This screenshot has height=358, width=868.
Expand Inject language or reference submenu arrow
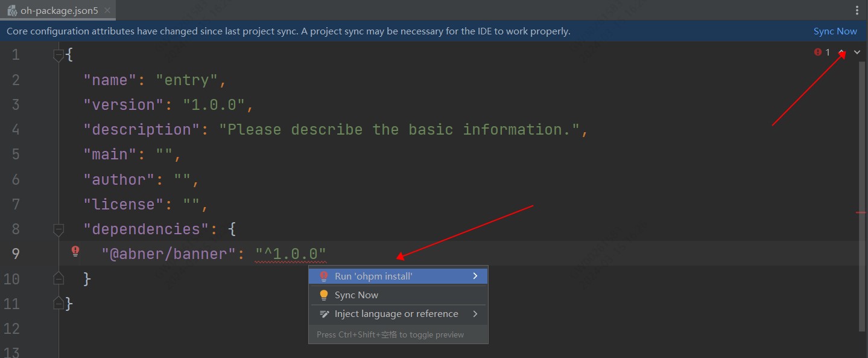point(475,314)
